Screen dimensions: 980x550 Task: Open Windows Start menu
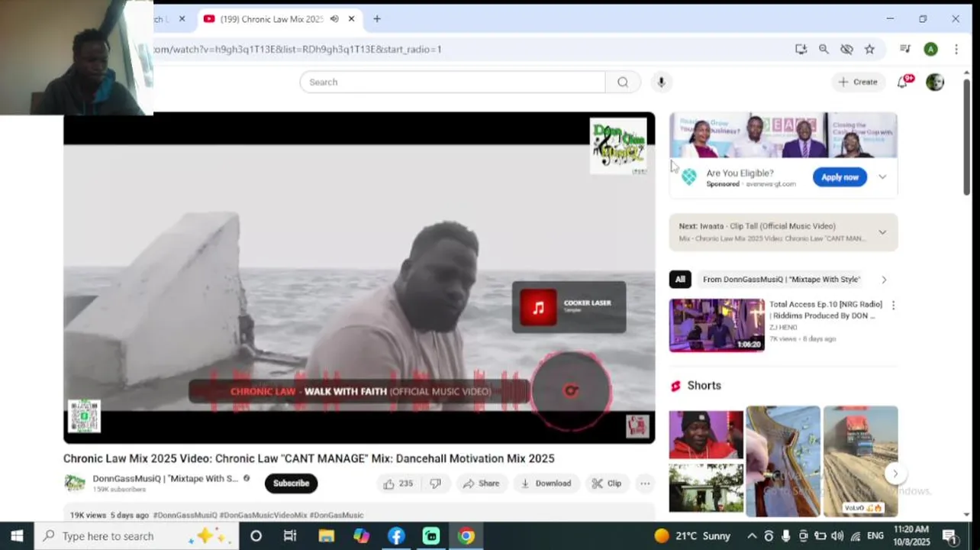coord(17,535)
